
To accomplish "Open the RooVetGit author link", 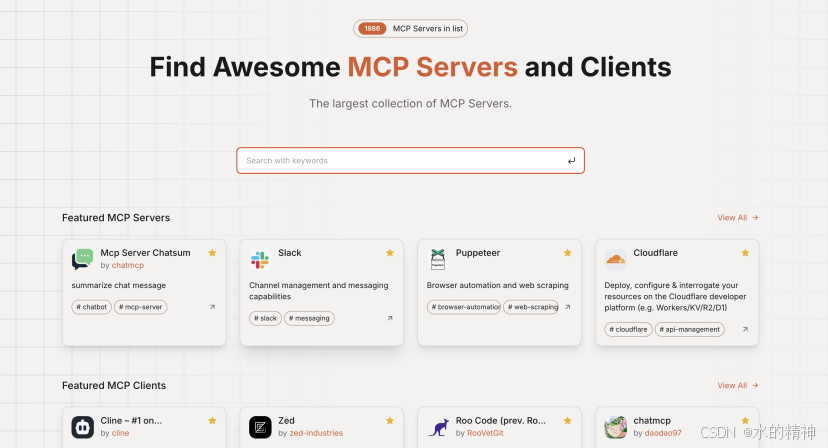I will 485,433.
